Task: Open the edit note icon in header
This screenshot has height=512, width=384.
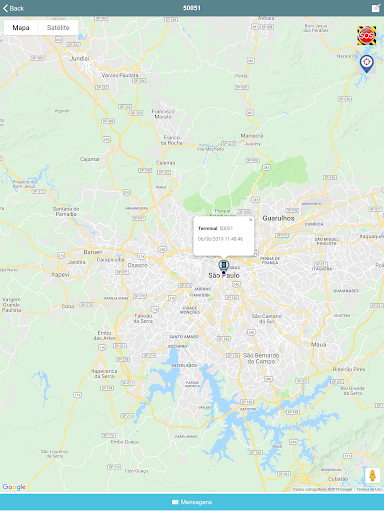Action: [x=376, y=8]
